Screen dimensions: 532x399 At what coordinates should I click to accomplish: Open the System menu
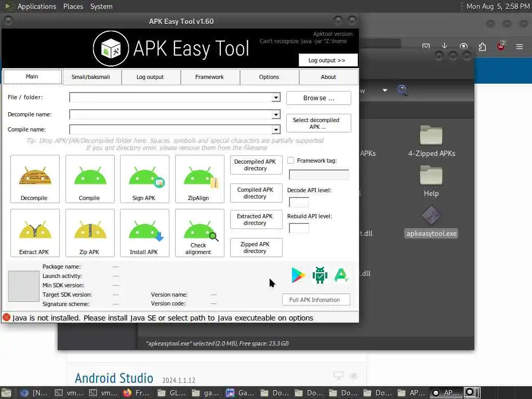[101, 6]
